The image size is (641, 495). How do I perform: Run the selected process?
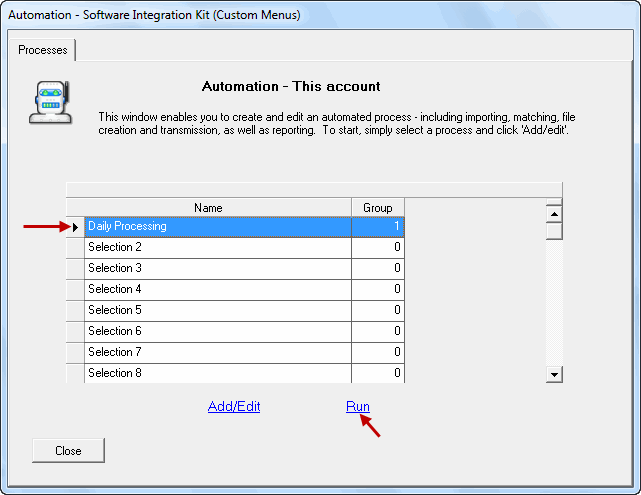358,406
